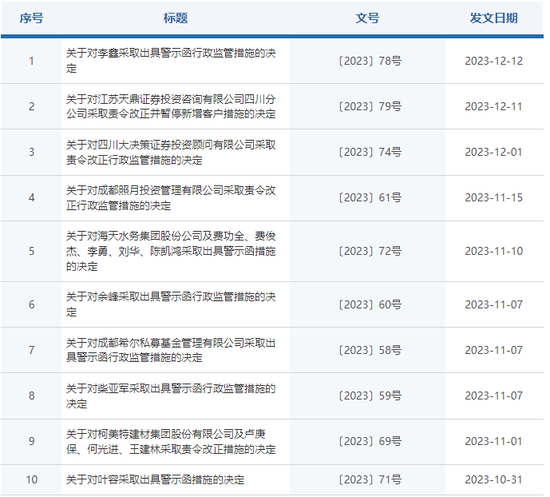The width and height of the screenshot is (550, 497).
Task: Click serial number 2 cell
Action: (31, 106)
